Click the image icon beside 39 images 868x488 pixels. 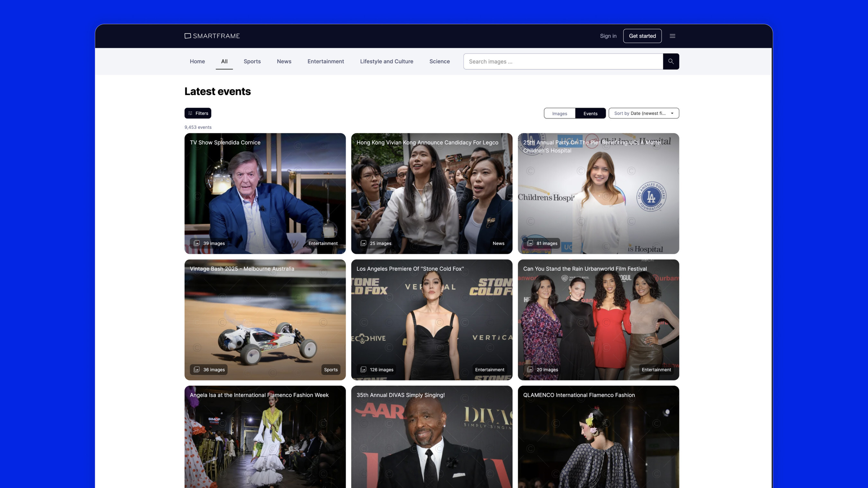pos(197,243)
